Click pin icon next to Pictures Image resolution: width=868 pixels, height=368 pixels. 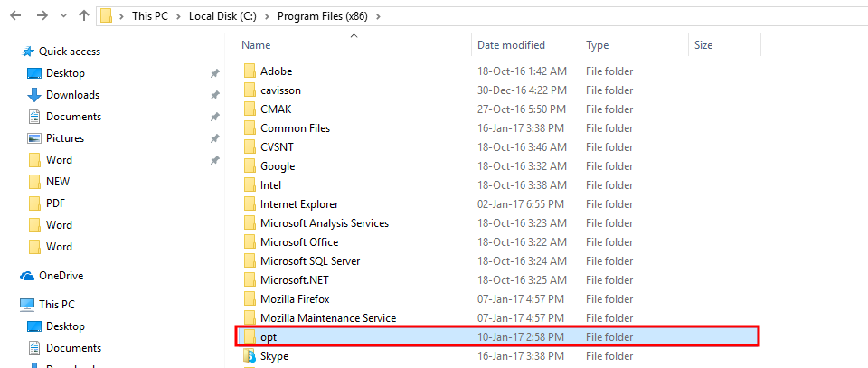(215, 138)
